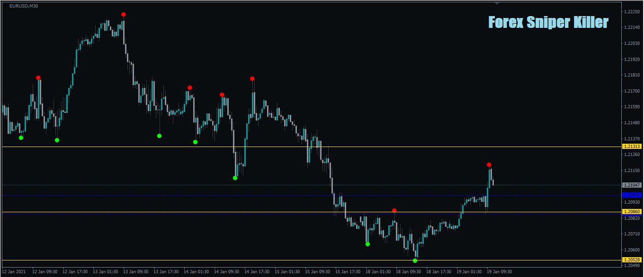
Task: Click the green buy signal dot near 13 Jan 09:30
Action: coord(160,136)
